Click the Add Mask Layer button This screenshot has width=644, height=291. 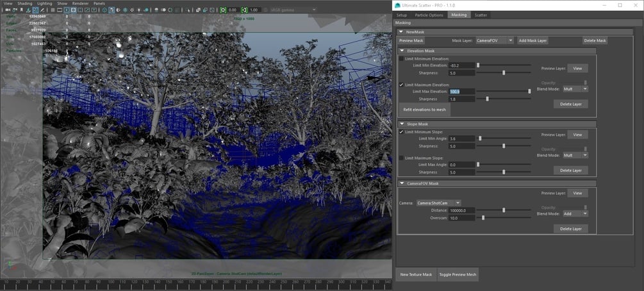click(533, 40)
